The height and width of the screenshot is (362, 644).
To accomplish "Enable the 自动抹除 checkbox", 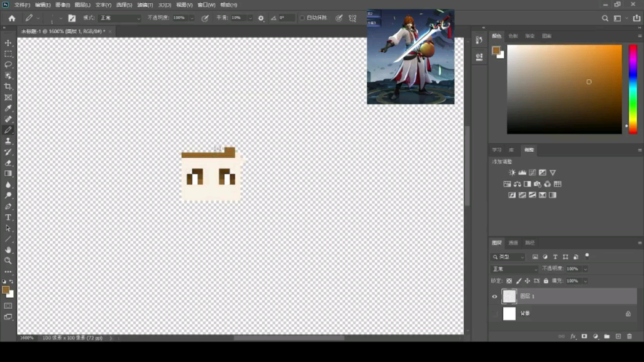I will [302, 18].
